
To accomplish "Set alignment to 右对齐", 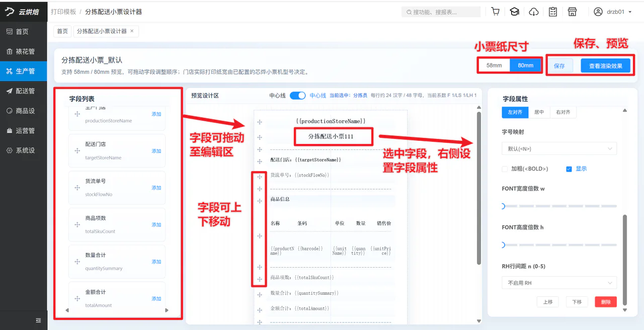I will pos(563,112).
